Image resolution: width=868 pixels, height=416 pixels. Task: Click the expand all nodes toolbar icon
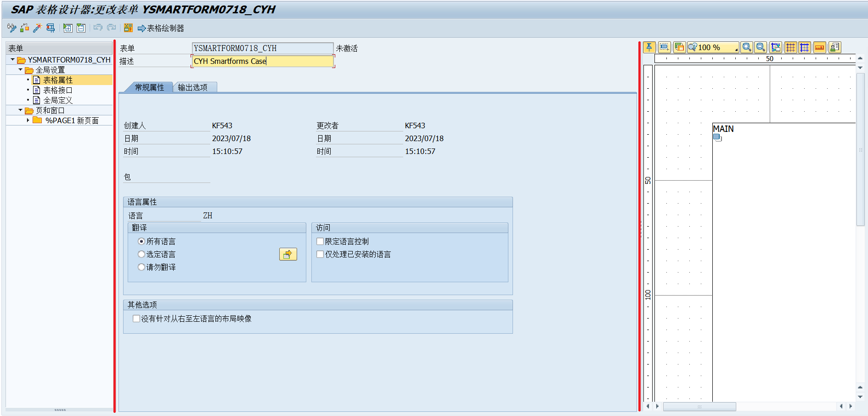coord(68,28)
